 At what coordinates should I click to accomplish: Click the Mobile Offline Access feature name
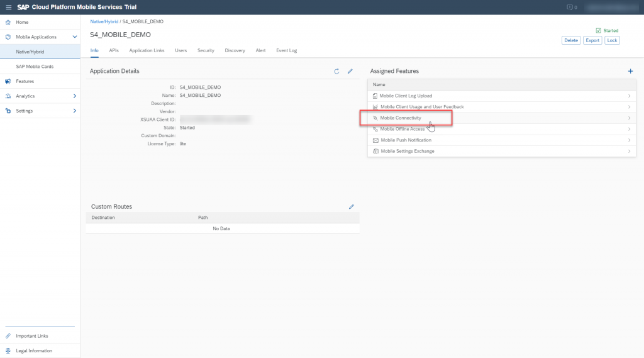402,129
